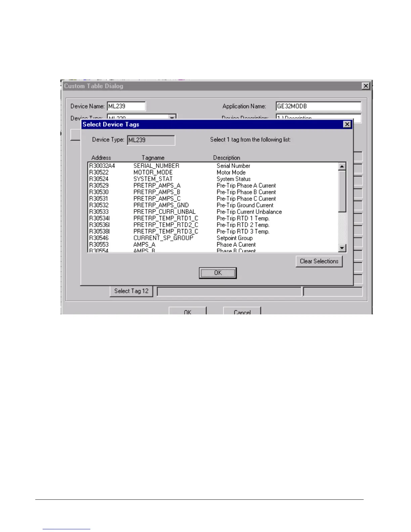Screen dimensions: 411x532
Task: Click the tag list scroll up arrow
Action: coord(342,167)
